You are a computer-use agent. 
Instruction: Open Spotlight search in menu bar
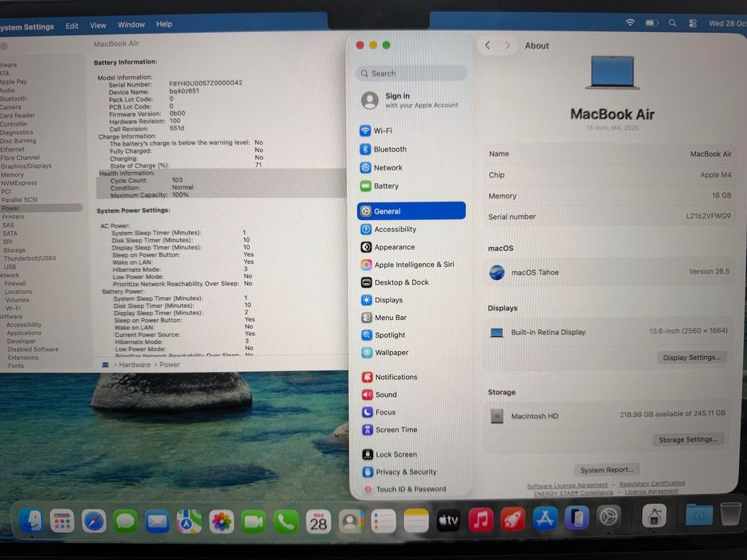tap(673, 23)
